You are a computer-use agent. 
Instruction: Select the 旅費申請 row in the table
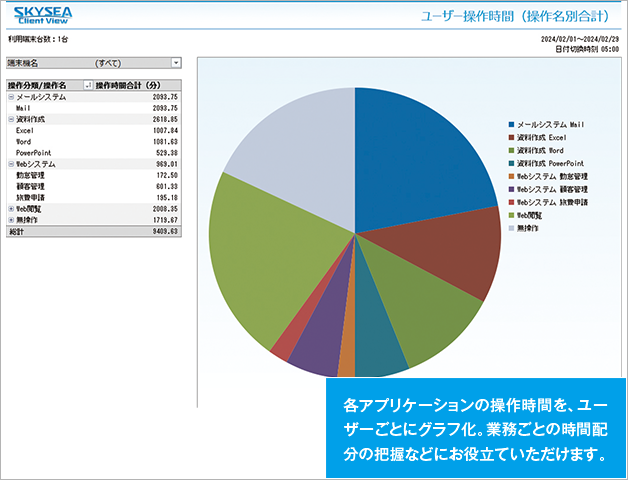coord(94,198)
